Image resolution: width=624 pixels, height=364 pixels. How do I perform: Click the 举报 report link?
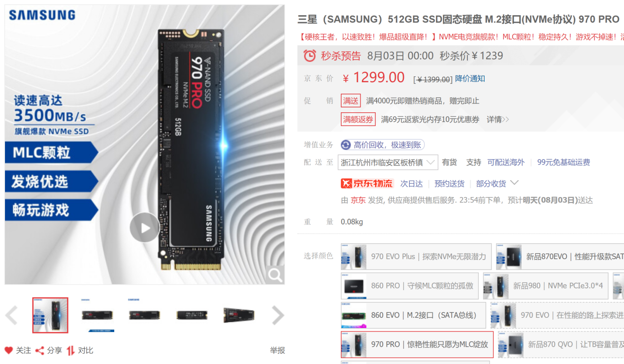pos(277,350)
